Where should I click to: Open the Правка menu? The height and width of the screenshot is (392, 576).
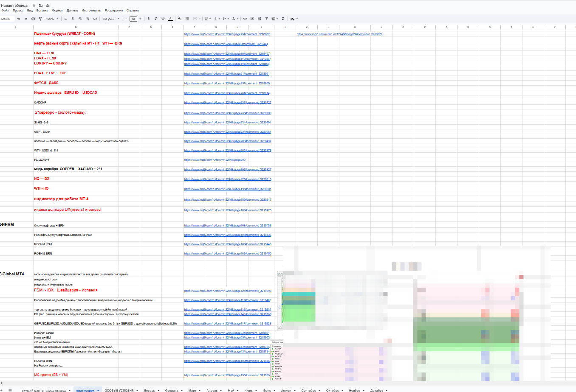18,11
